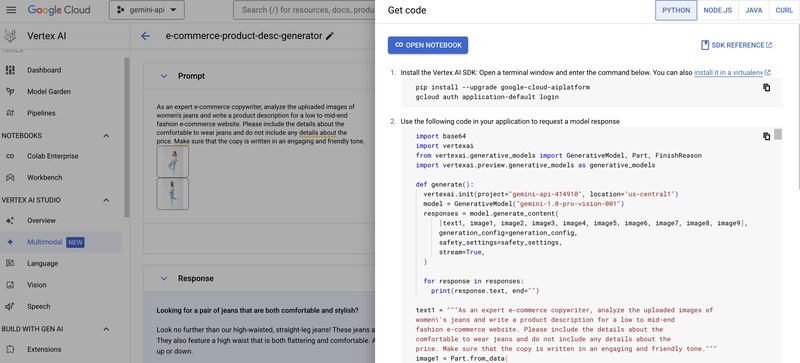Click the gcloud auth application-default login line
This screenshot has height=363, width=800.
487,96
